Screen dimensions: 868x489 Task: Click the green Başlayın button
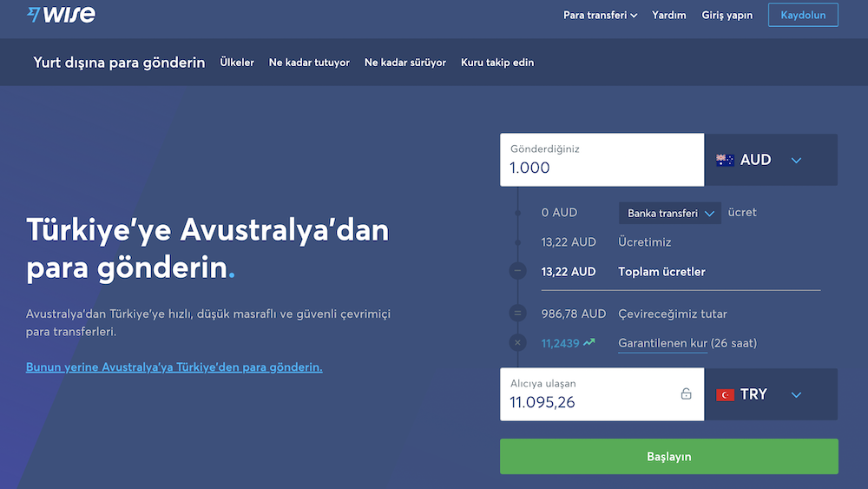pyautogui.click(x=668, y=456)
